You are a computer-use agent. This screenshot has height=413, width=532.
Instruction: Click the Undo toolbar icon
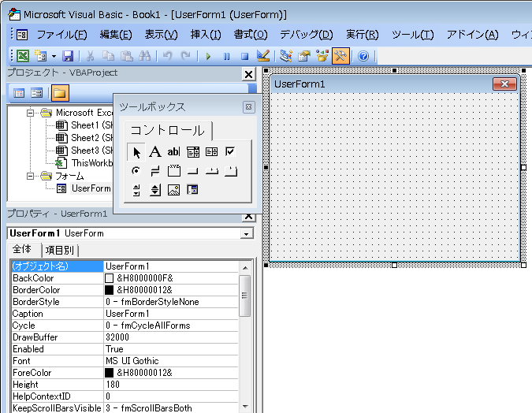[x=167, y=56]
